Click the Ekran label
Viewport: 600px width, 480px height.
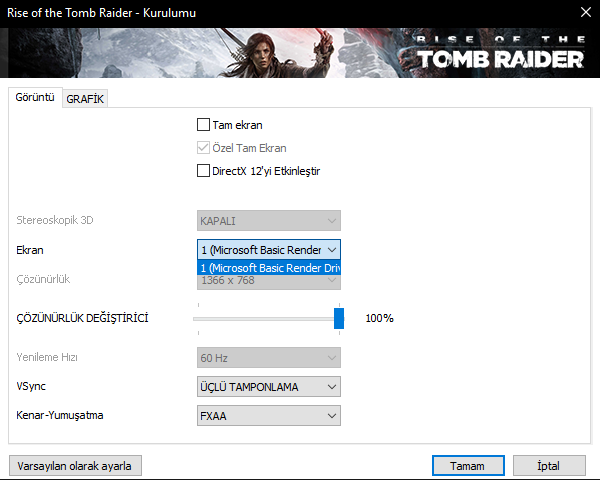click(30, 250)
